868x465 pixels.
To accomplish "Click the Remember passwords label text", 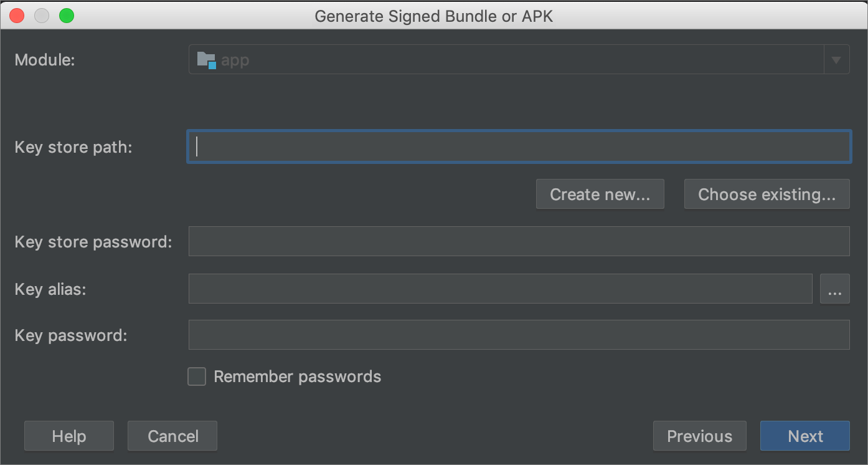I will (297, 376).
